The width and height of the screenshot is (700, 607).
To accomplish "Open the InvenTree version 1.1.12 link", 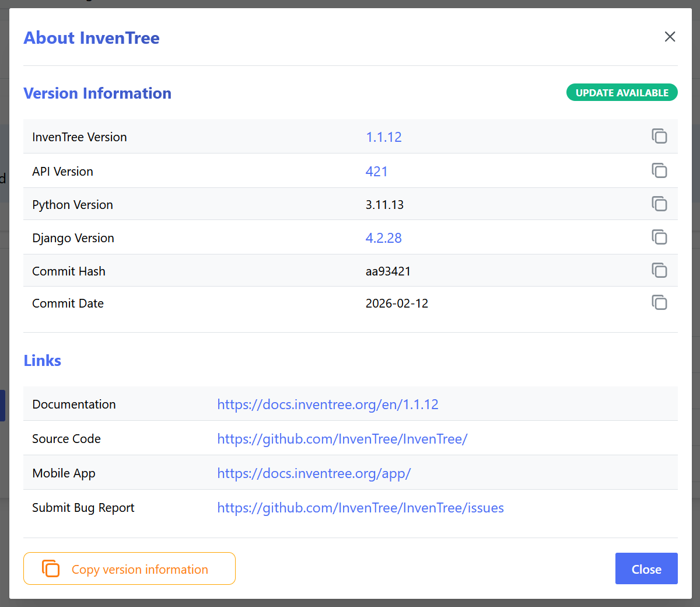I will click(383, 137).
